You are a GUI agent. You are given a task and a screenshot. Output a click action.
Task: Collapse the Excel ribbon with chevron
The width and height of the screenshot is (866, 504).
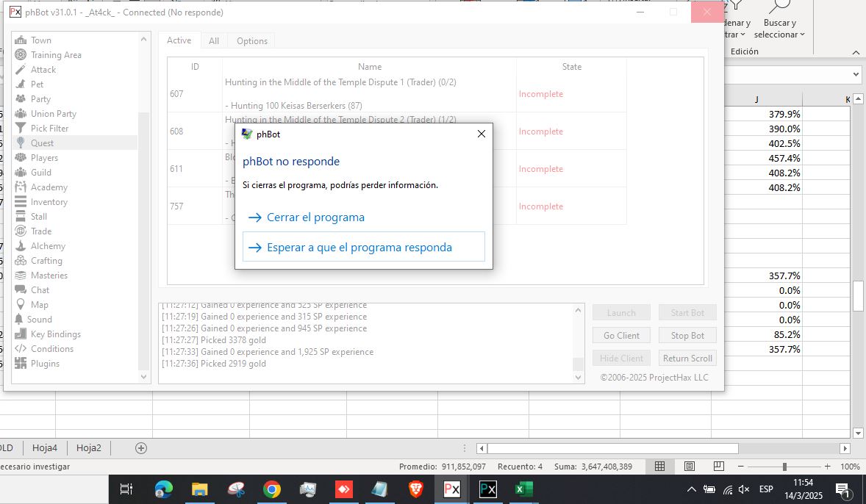point(856,52)
